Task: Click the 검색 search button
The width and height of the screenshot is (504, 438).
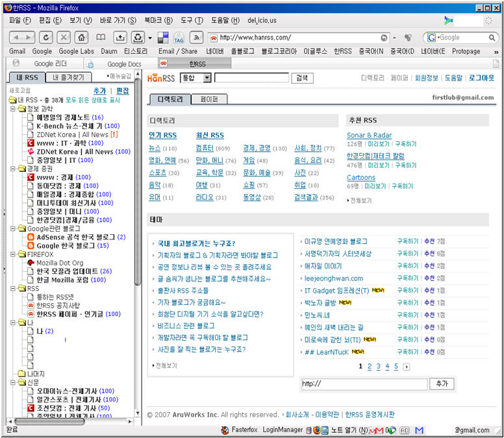Action: (302, 78)
